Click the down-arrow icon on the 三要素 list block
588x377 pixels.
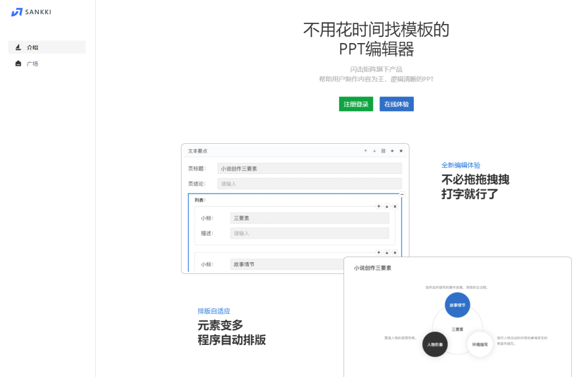pos(387,206)
